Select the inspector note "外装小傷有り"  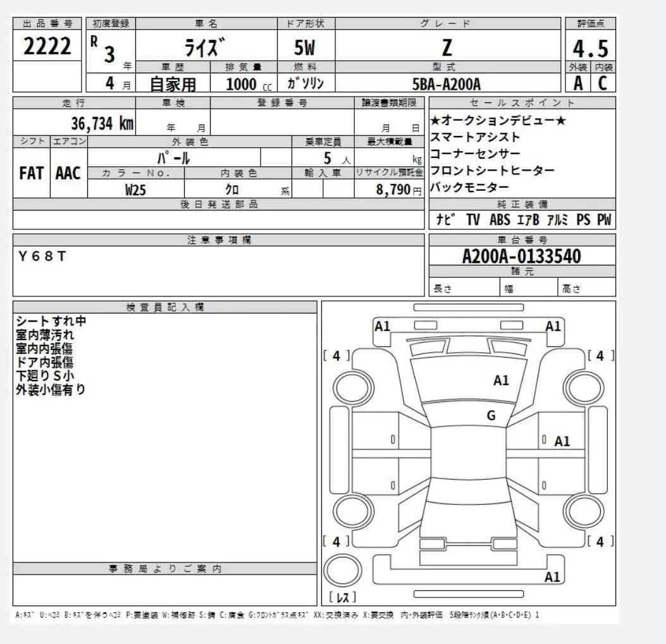(x=51, y=389)
